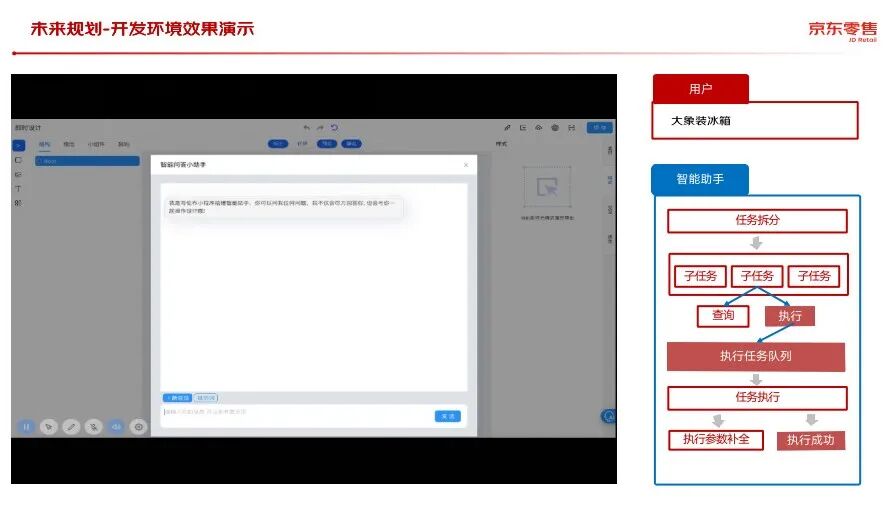Click the floating blue assistant icon at right edge
This screenshot has height=510, width=895.
click(608, 416)
